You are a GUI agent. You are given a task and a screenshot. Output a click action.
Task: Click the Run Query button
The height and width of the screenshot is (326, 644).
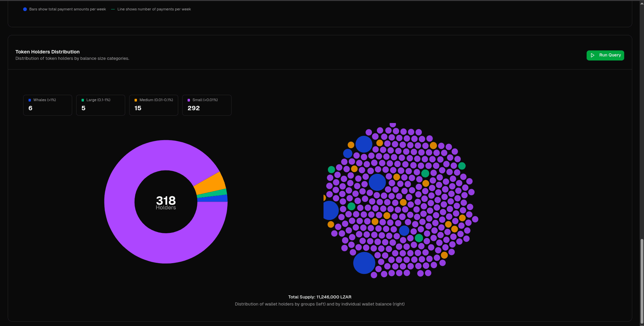point(605,55)
